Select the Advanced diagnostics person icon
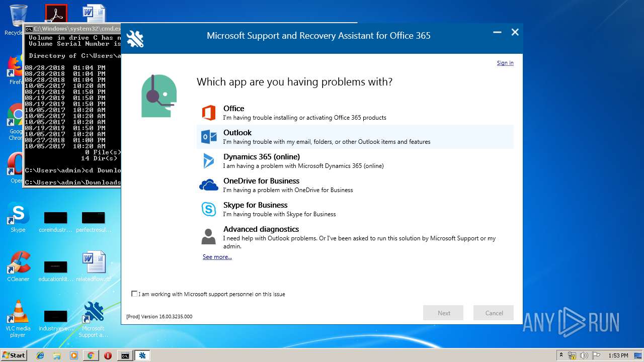The width and height of the screenshot is (644, 362). pos(208,236)
